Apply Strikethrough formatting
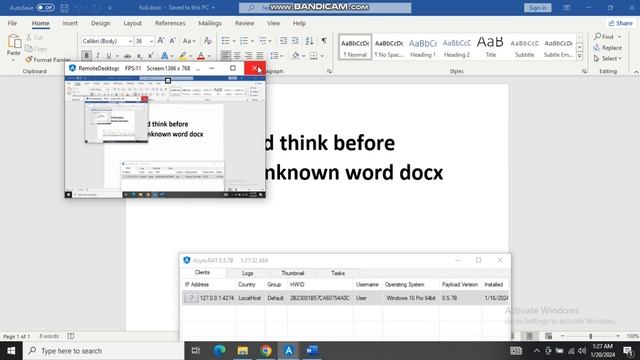640x360 pixels. 128,56
